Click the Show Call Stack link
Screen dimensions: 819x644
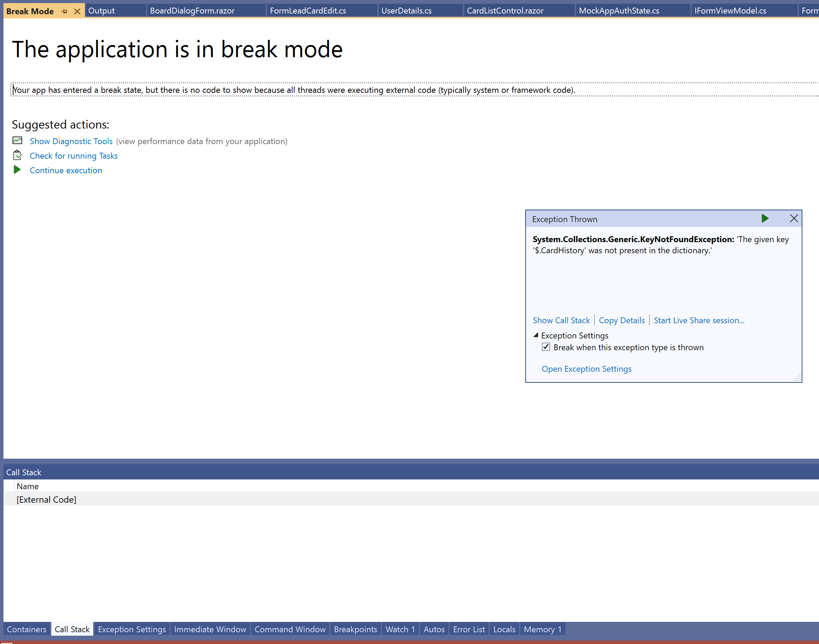[x=561, y=320]
